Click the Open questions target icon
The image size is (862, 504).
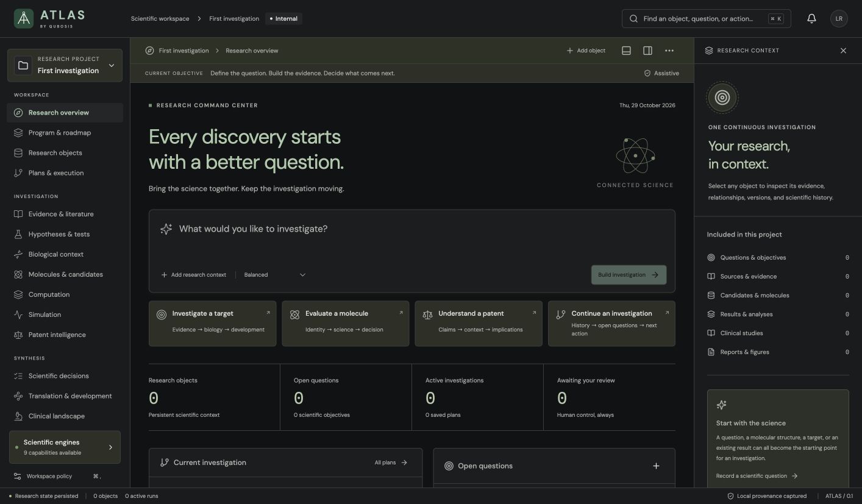(x=449, y=466)
